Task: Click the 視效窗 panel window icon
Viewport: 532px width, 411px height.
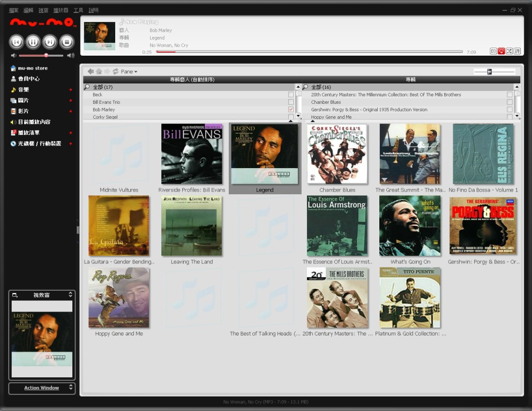Action: point(15,295)
